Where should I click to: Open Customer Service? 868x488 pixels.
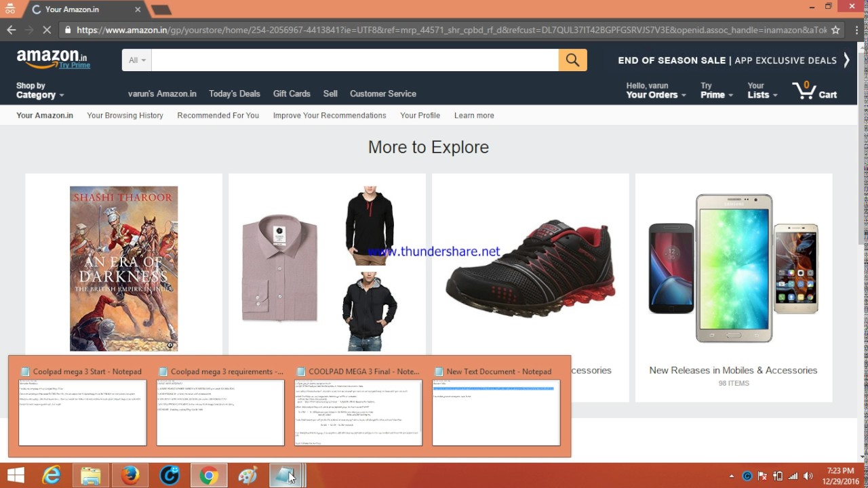coord(383,94)
